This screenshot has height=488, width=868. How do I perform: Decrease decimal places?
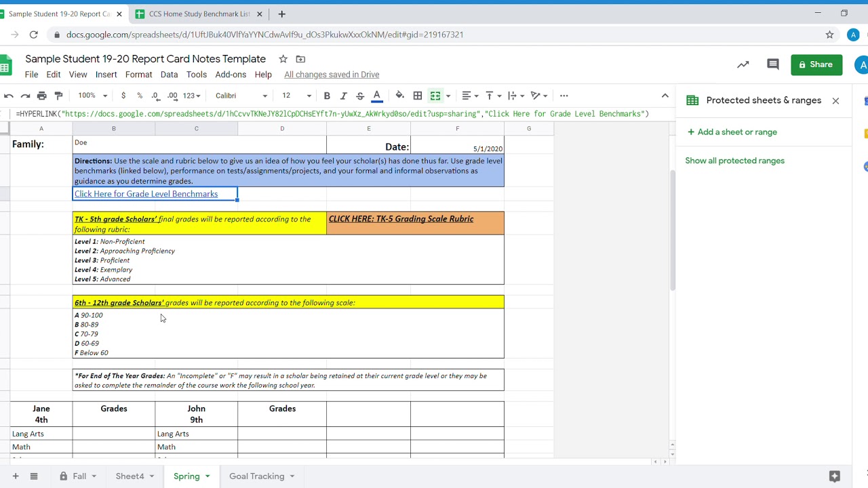(x=156, y=96)
